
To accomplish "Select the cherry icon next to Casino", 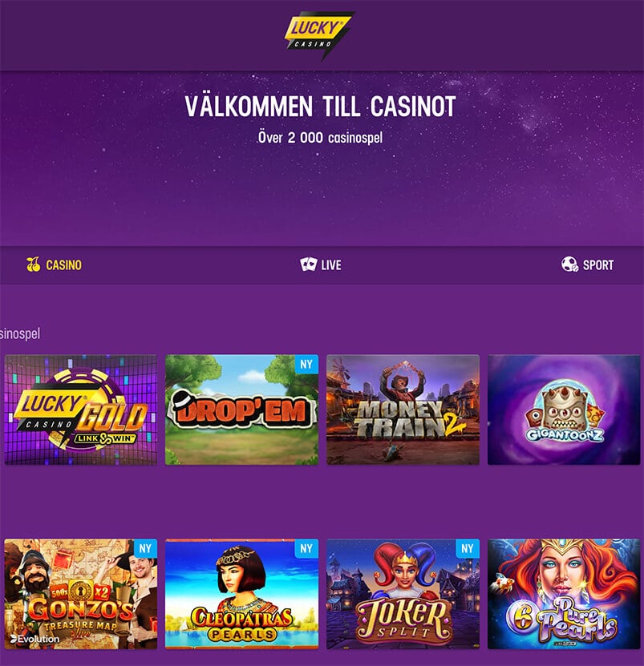I will point(33,264).
